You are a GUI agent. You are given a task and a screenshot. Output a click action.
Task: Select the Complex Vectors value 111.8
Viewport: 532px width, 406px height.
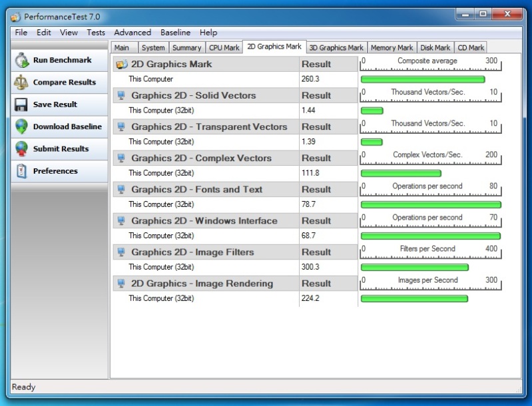pos(310,173)
